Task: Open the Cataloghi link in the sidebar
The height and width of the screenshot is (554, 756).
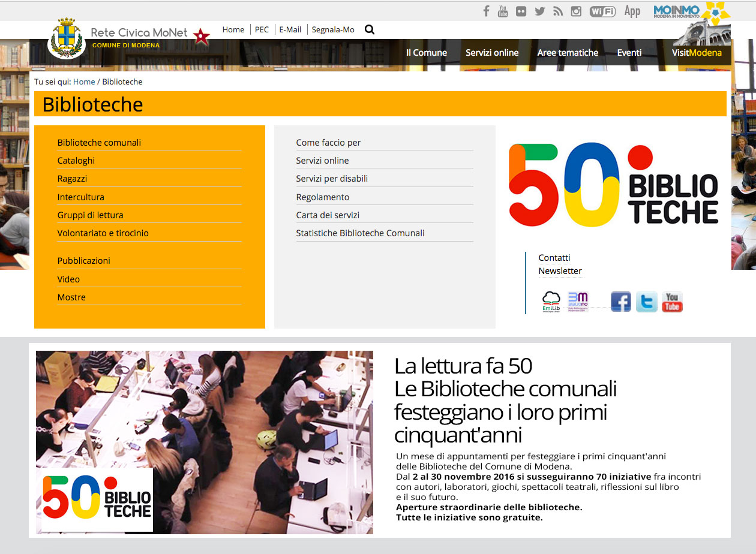Action: (x=76, y=161)
